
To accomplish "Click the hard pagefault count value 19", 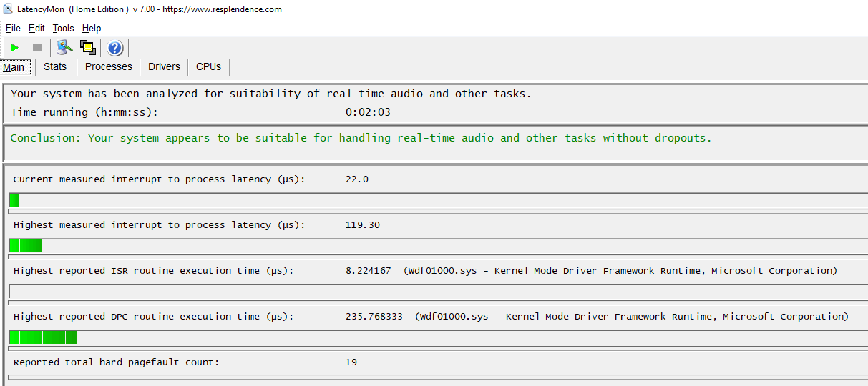I will pos(351,362).
